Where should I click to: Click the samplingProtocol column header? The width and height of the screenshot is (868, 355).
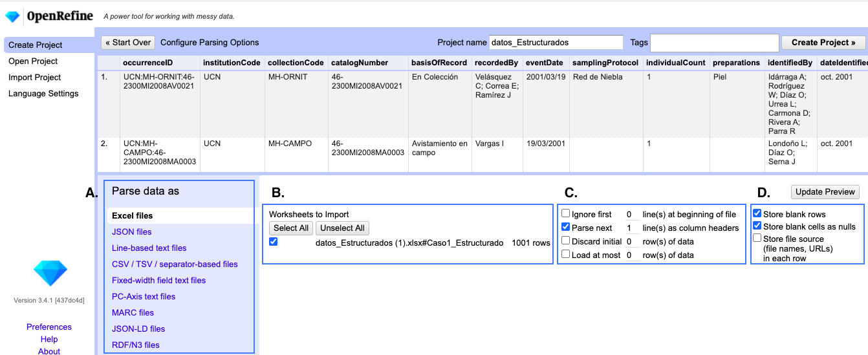605,63
